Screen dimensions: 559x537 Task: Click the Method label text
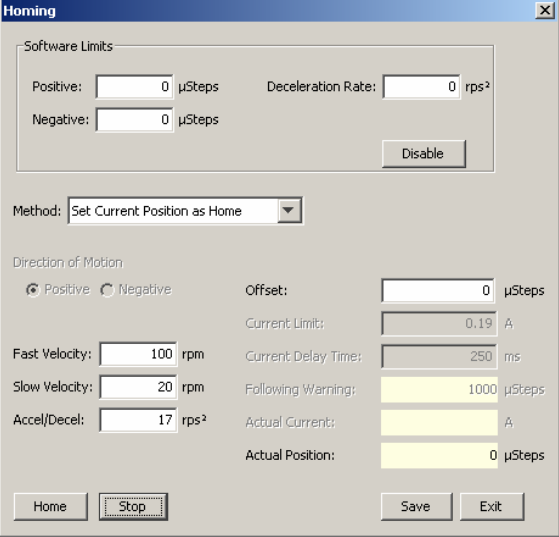pos(37,211)
